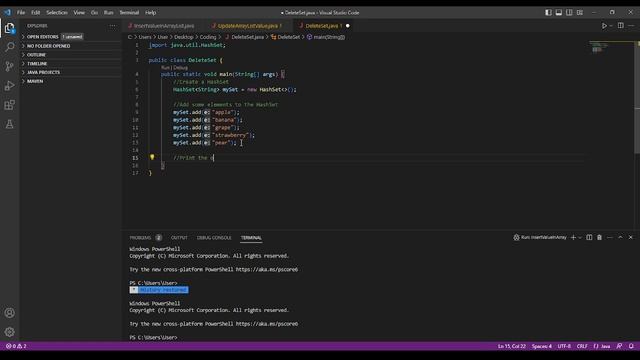Open the Selection menu
Viewport: 640px width, 360px height.
(57, 13)
